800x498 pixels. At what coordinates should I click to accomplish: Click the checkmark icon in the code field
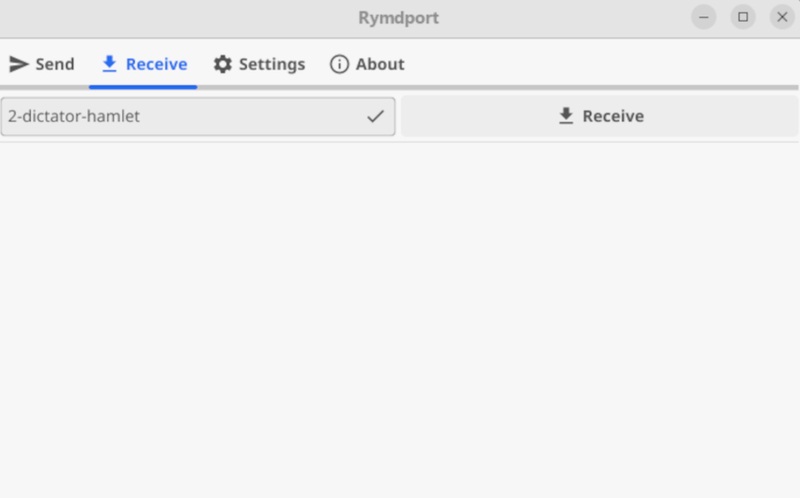pyautogui.click(x=375, y=116)
